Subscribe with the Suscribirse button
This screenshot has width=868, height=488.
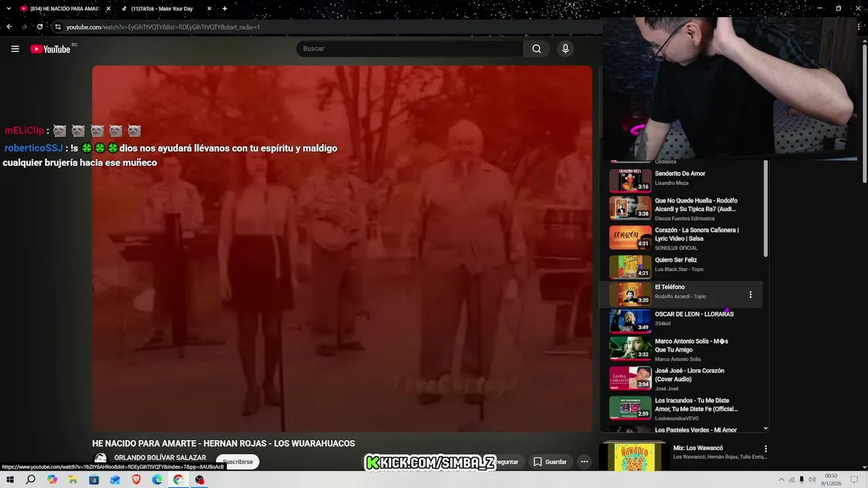coord(237,462)
